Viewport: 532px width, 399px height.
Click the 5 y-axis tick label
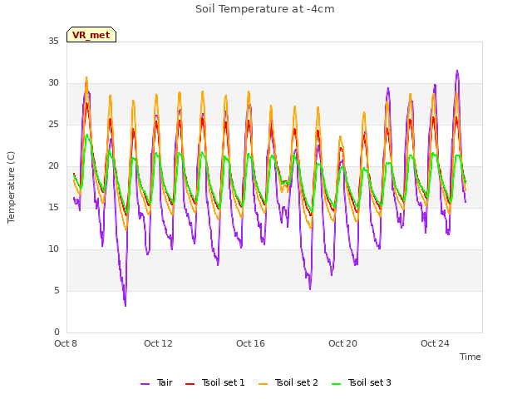coord(57,290)
